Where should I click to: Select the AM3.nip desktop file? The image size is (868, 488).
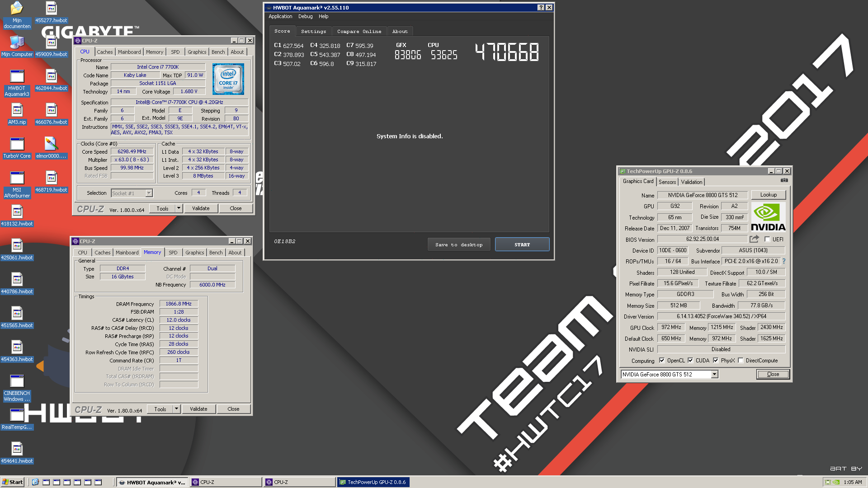[17, 114]
